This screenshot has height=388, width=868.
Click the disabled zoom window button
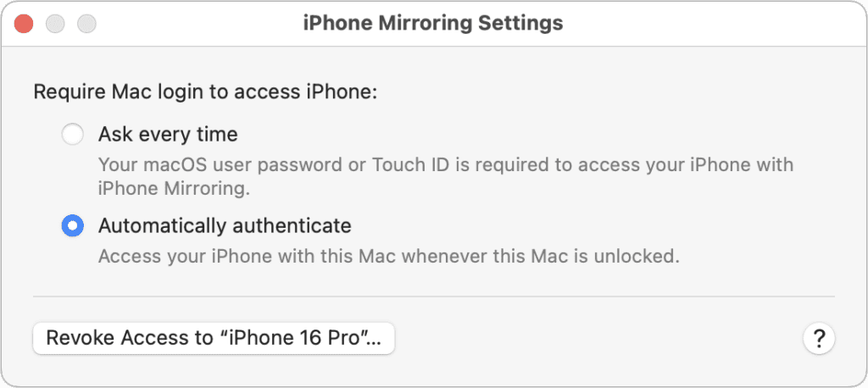(86, 24)
